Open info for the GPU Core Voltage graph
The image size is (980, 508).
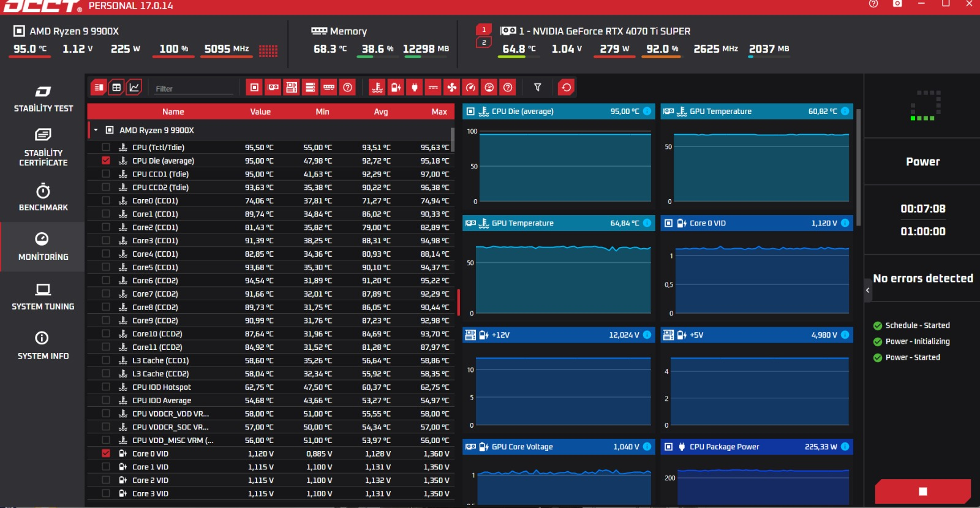[647, 447]
